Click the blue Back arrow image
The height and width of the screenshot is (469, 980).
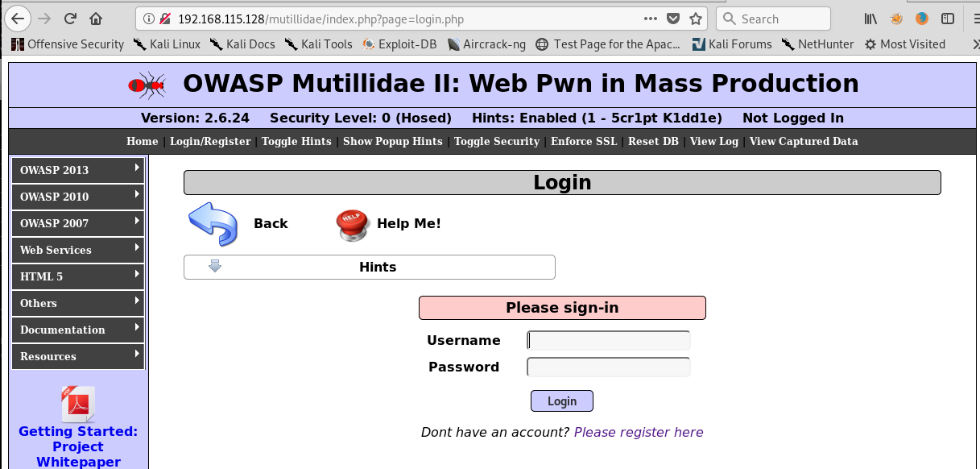point(213,223)
